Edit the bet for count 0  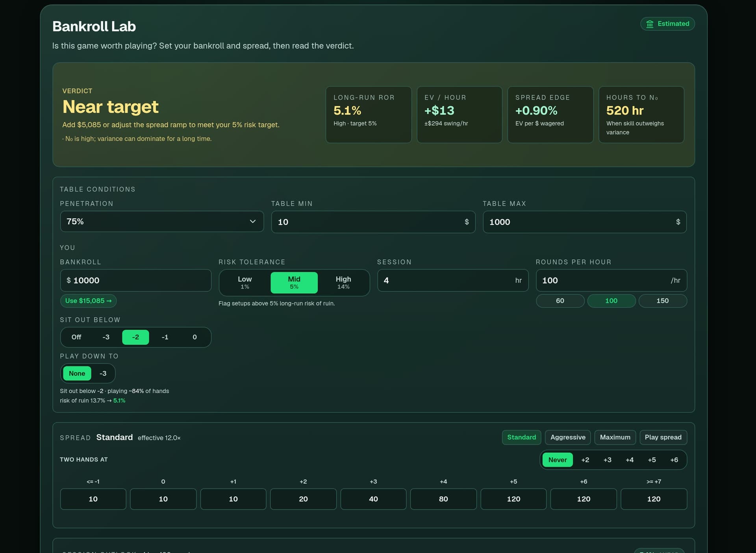163,499
